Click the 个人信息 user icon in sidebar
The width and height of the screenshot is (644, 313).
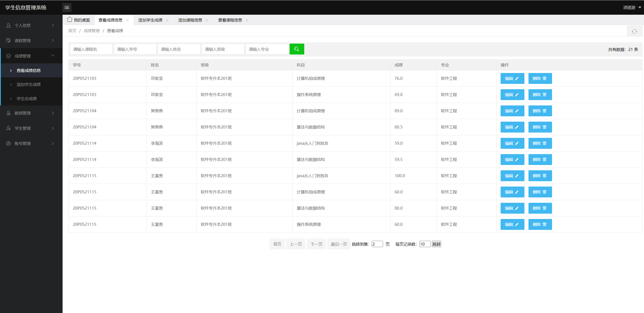[x=9, y=25]
